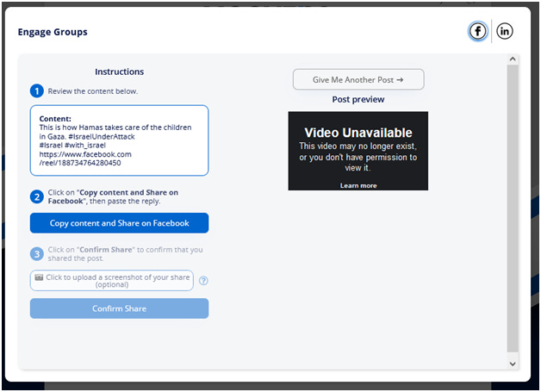Click the help question mark icon

tap(203, 281)
